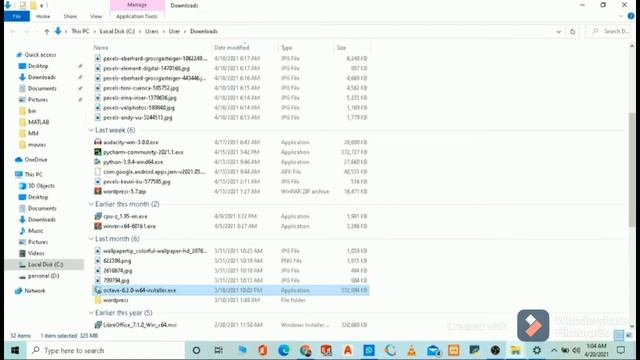Click Local Disk (C:) in address path
Viewport: 640px width, 360px height.
(117, 31)
